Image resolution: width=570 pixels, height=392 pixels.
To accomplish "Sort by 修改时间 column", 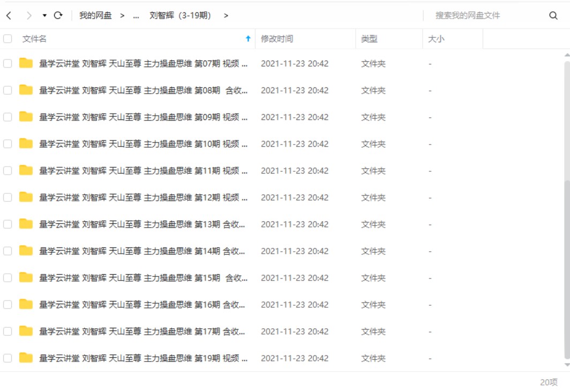I will pos(277,39).
